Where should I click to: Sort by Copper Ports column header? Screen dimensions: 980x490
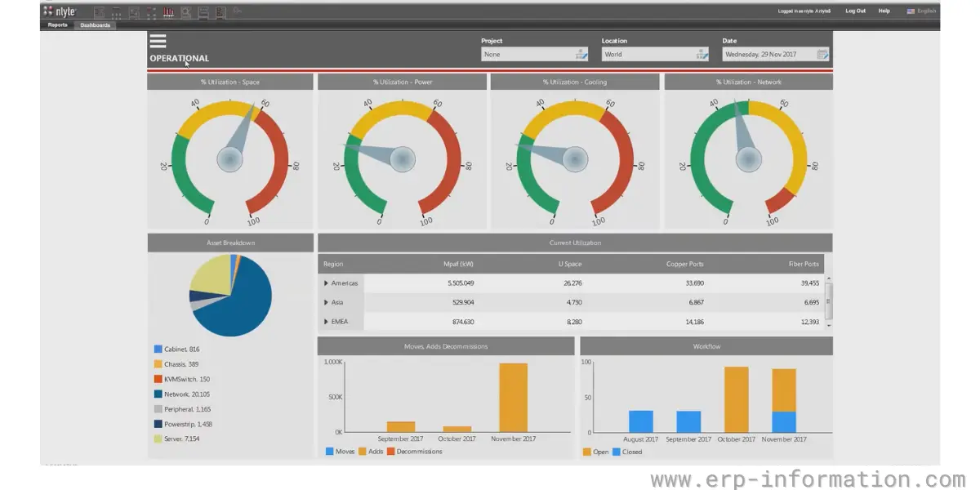(684, 264)
